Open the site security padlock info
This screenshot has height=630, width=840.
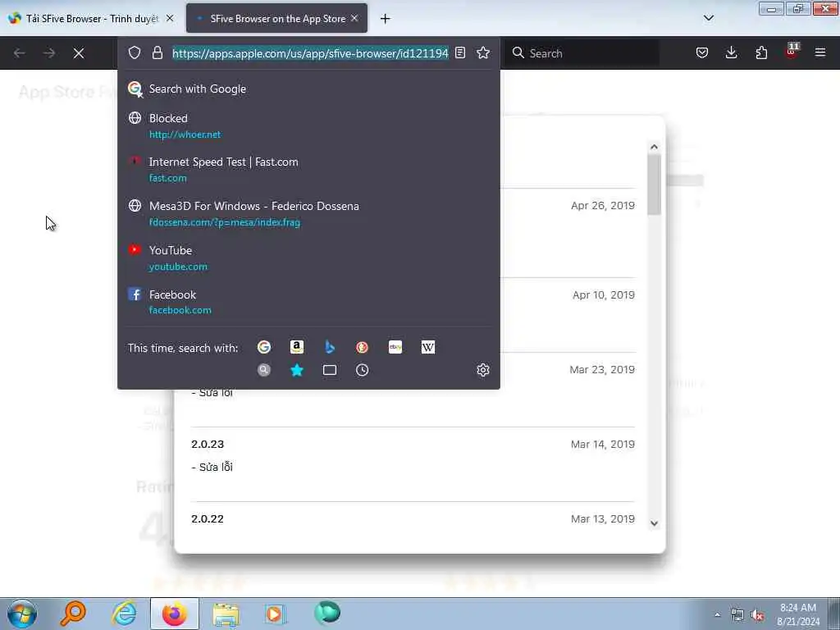157,52
